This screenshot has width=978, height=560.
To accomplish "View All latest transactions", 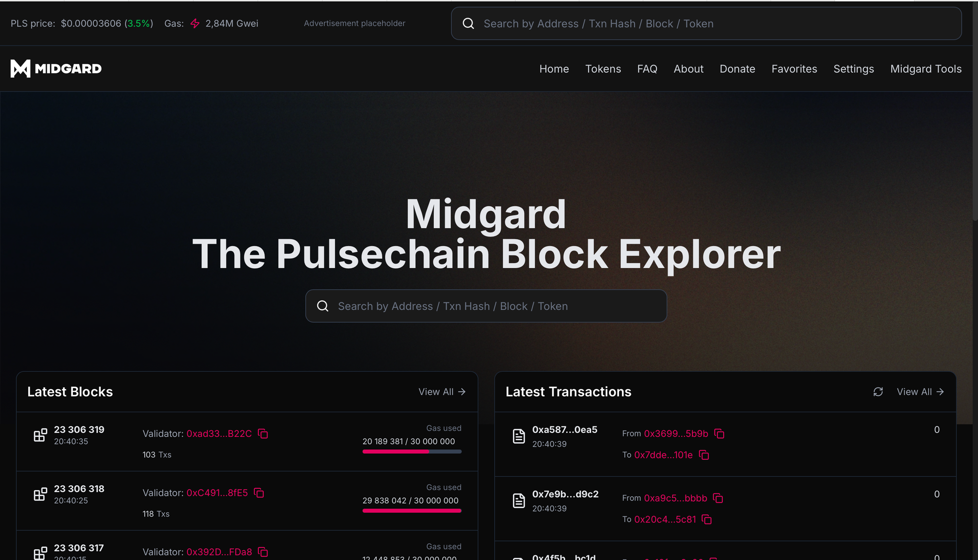I will coord(920,392).
